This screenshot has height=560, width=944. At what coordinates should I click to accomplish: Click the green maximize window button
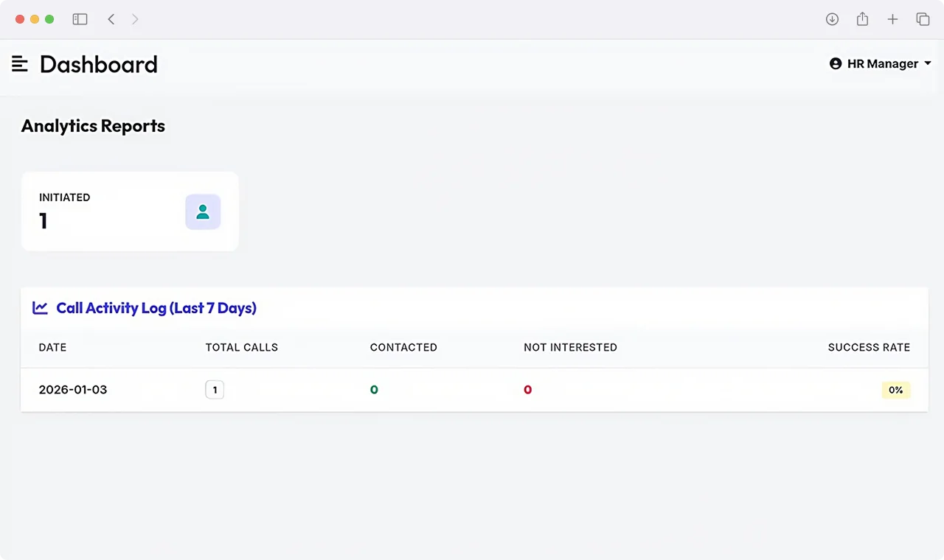[x=49, y=19]
